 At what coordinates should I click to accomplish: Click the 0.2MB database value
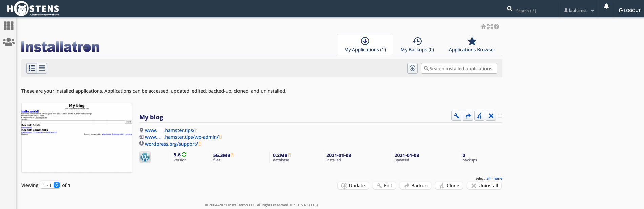280,155
